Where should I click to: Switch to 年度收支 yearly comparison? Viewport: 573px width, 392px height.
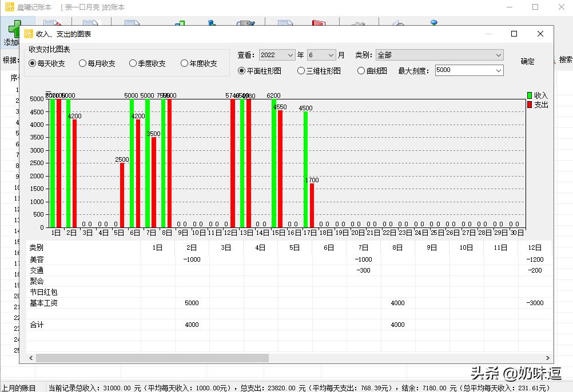[x=185, y=63]
